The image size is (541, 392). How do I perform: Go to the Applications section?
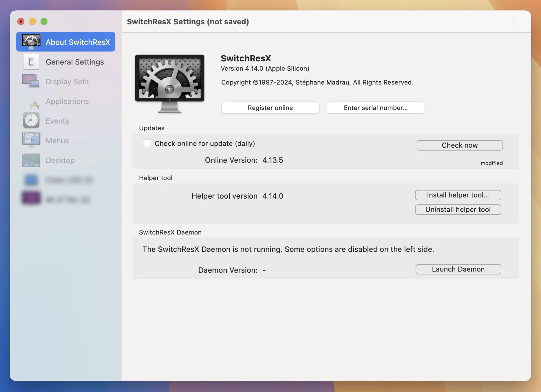click(66, 101)
